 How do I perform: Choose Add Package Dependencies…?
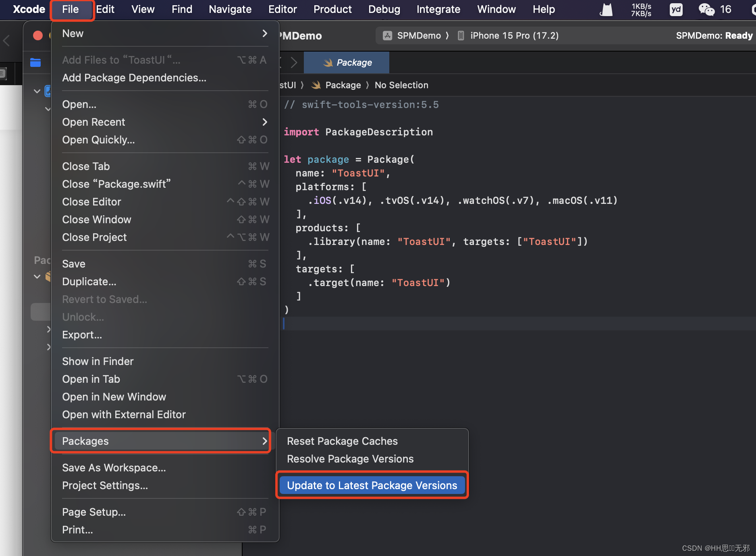[165, 78]
